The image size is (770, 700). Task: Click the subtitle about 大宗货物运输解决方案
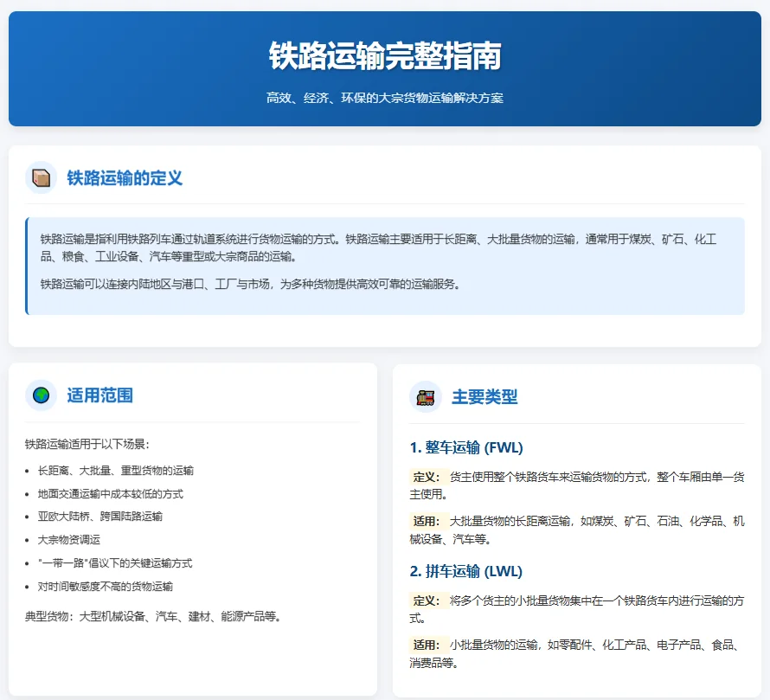point(384,98)
